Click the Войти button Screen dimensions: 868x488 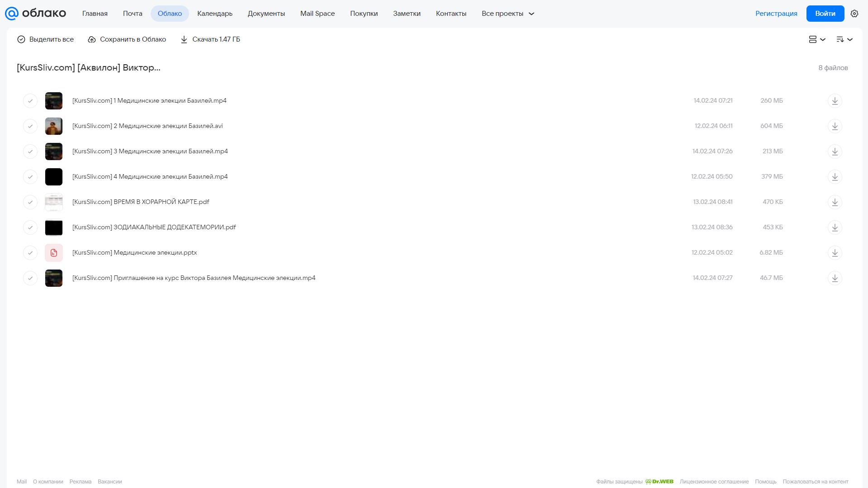[x=825, y=14]
